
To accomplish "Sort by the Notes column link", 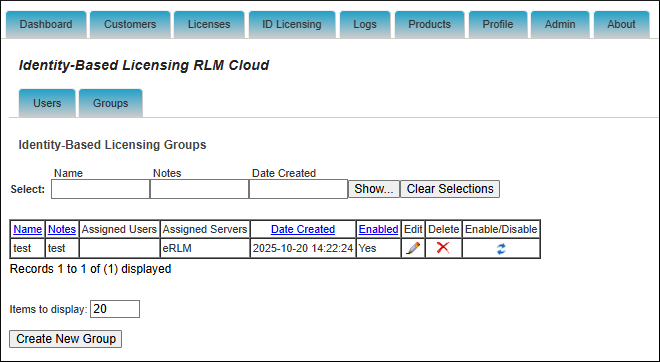I will (62, 229).
